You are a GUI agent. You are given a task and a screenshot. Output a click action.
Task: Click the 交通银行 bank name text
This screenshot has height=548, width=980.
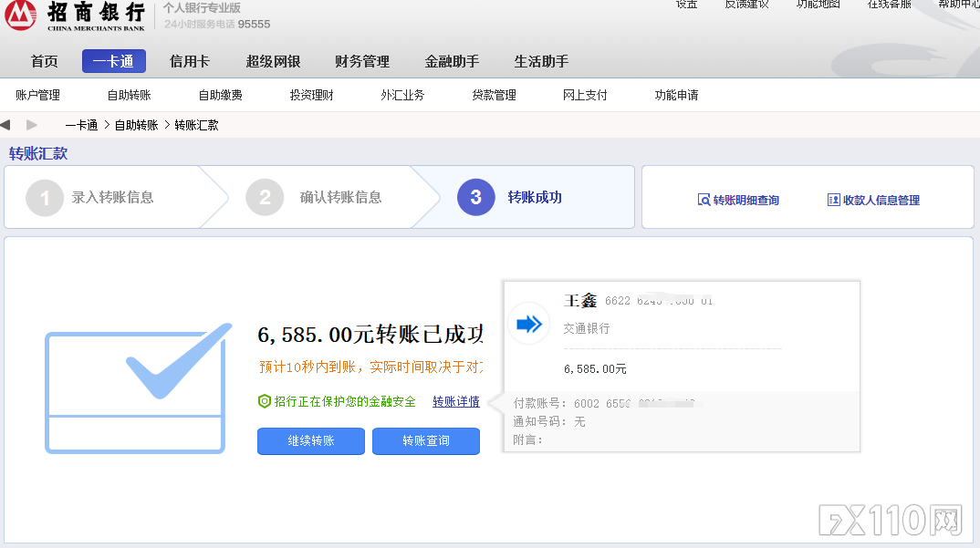586,328
